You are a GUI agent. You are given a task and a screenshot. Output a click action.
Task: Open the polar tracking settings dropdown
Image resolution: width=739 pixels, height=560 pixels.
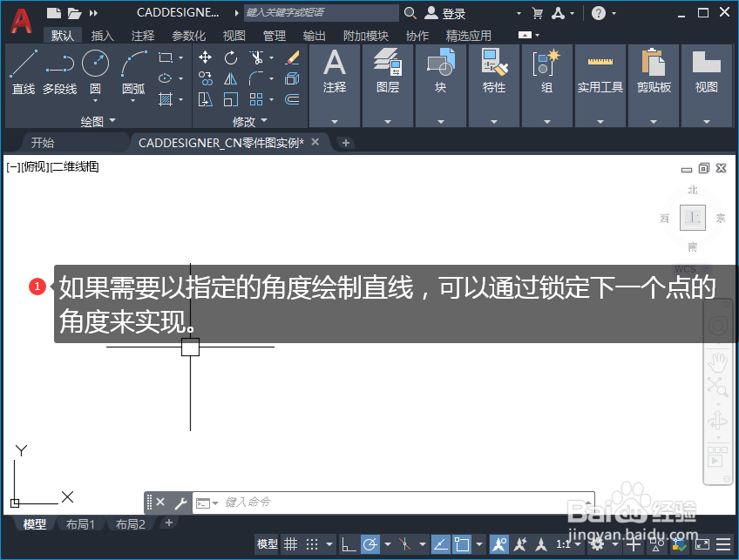[x=388, y=544]
